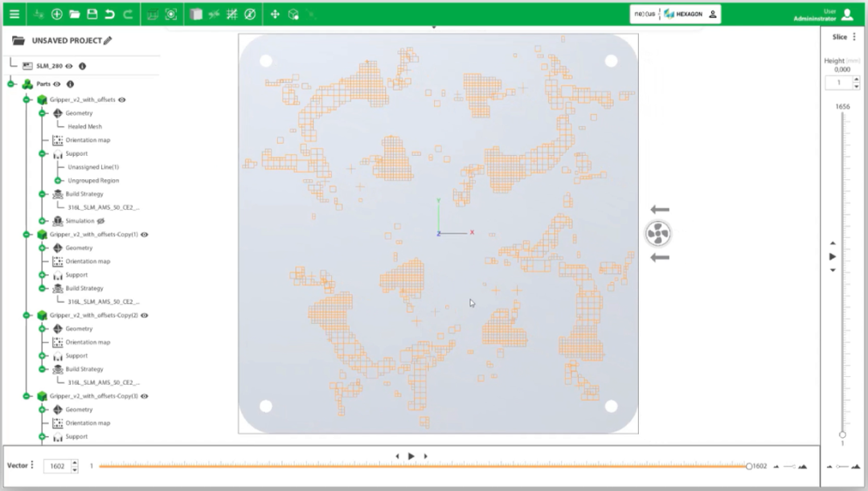Screen dimensions: 868x491
Task: Select the Healed Mesh tree item
Action: (84, 127)
